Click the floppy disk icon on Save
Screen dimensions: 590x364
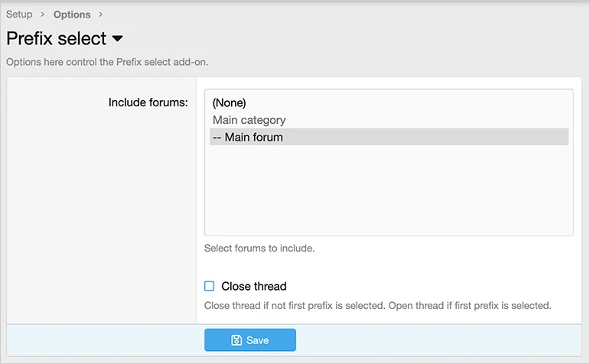tap(236, 340)
